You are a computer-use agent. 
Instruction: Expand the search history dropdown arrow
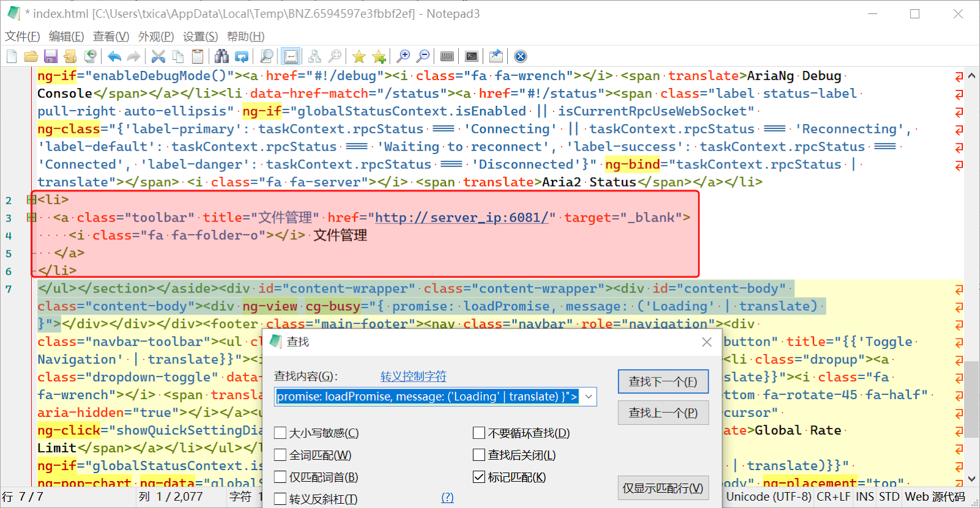pyautogui.click(x=589, y=397)
